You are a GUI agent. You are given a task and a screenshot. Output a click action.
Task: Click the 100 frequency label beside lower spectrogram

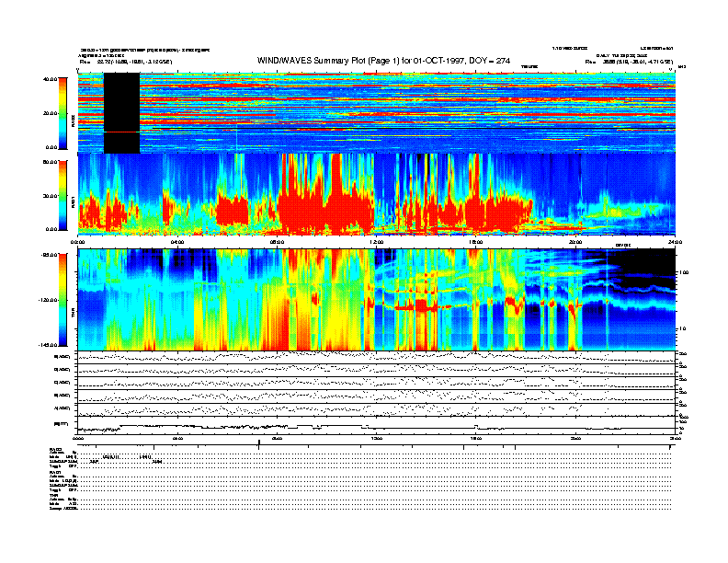pyautogui.click(x=683, y=272)
